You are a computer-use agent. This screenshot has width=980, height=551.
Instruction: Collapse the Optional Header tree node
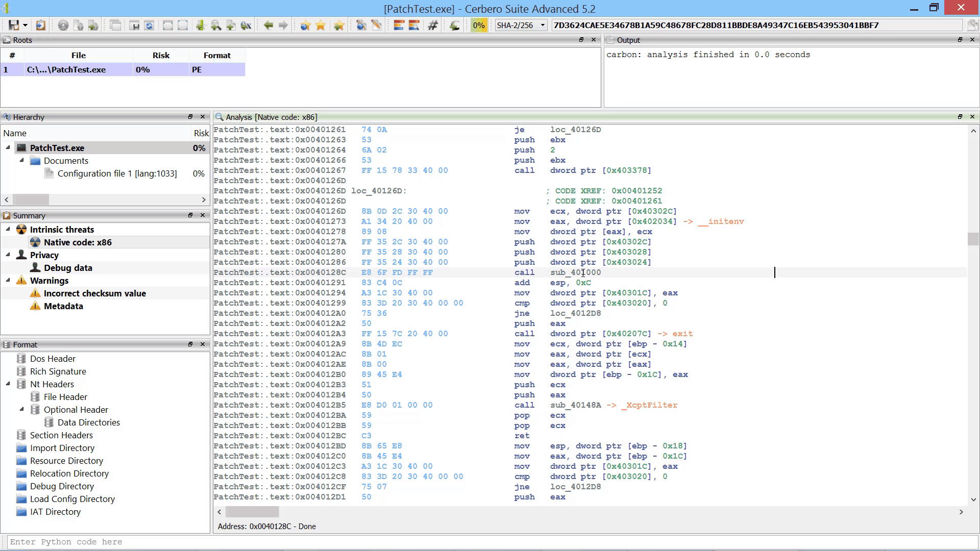(22, 409)
